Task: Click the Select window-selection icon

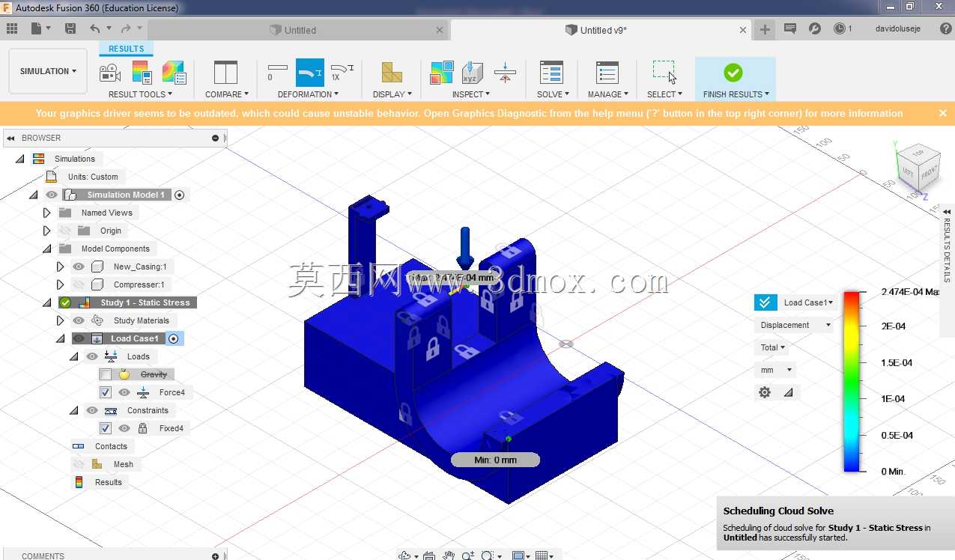Action: click(x=664, y=73)
